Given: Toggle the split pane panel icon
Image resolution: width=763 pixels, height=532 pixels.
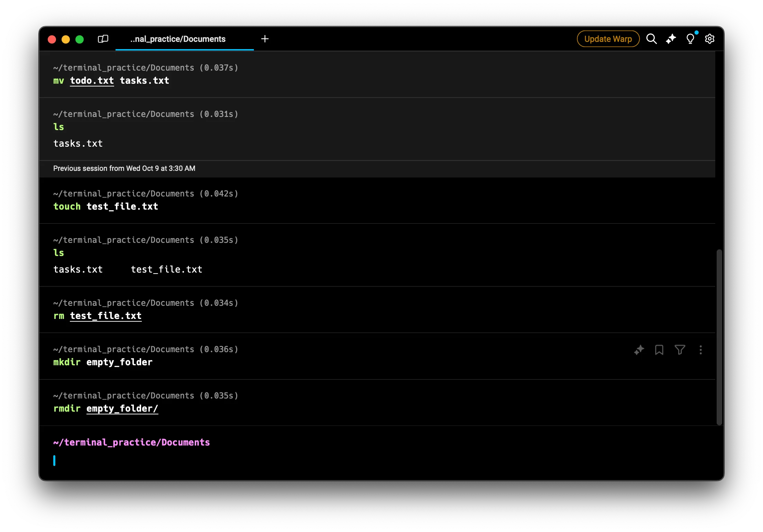Looking at the screenshot, I should tap(103, 39).
